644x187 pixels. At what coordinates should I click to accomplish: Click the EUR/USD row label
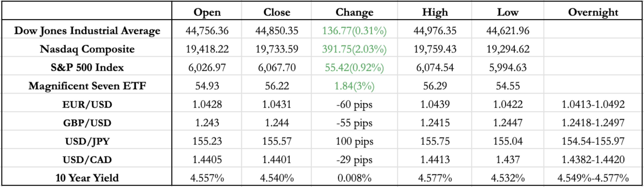pyautogui.click(x=87, y=104)
